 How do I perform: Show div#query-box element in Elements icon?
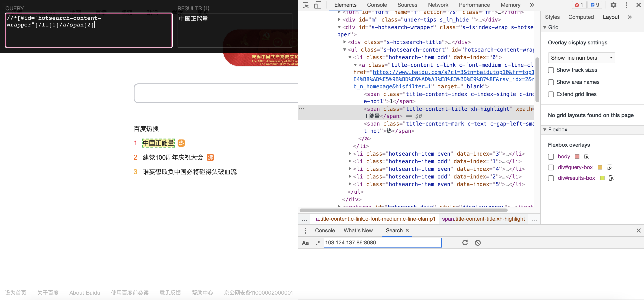609,167
